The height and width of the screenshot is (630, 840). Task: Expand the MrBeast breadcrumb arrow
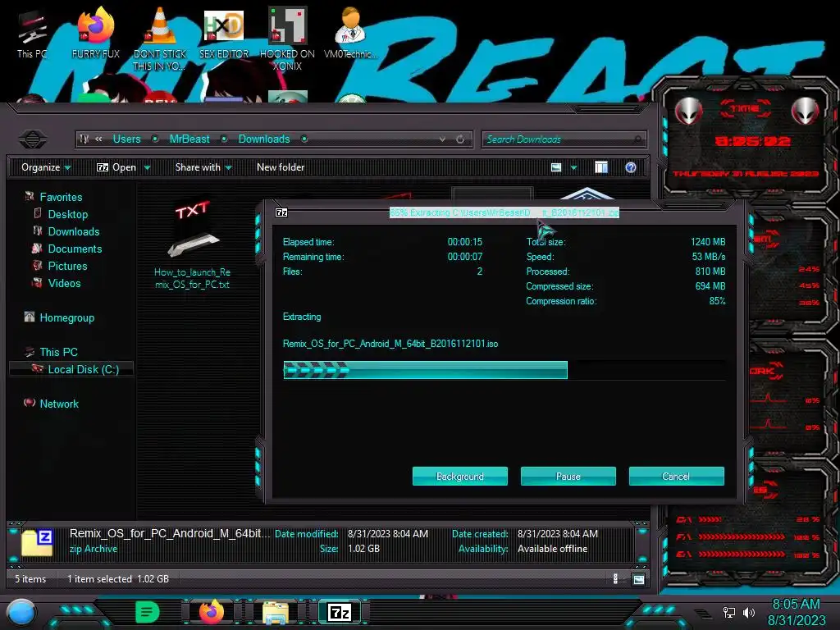coord(225,139)
